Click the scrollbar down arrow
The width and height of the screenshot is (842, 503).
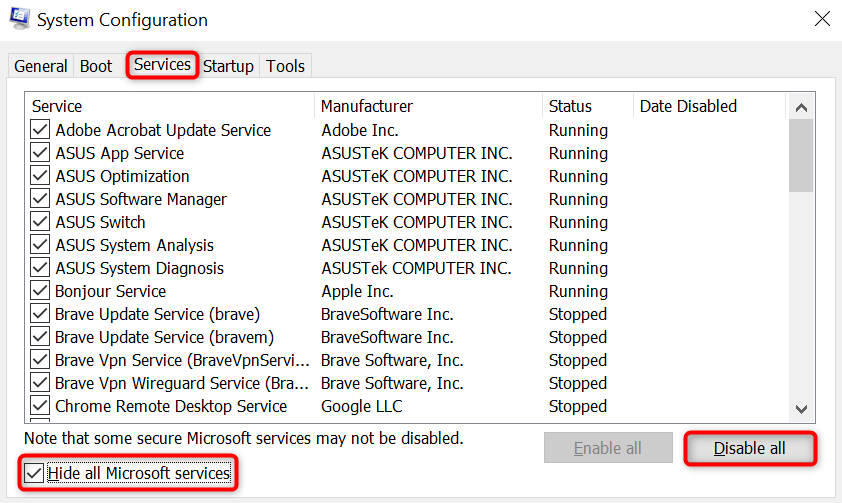coord(800,408)
